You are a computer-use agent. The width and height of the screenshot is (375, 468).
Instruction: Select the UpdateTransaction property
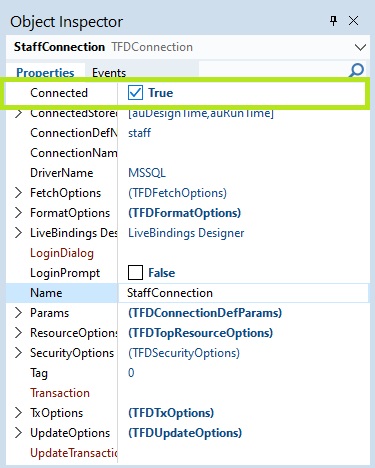(x=74, y=453)
